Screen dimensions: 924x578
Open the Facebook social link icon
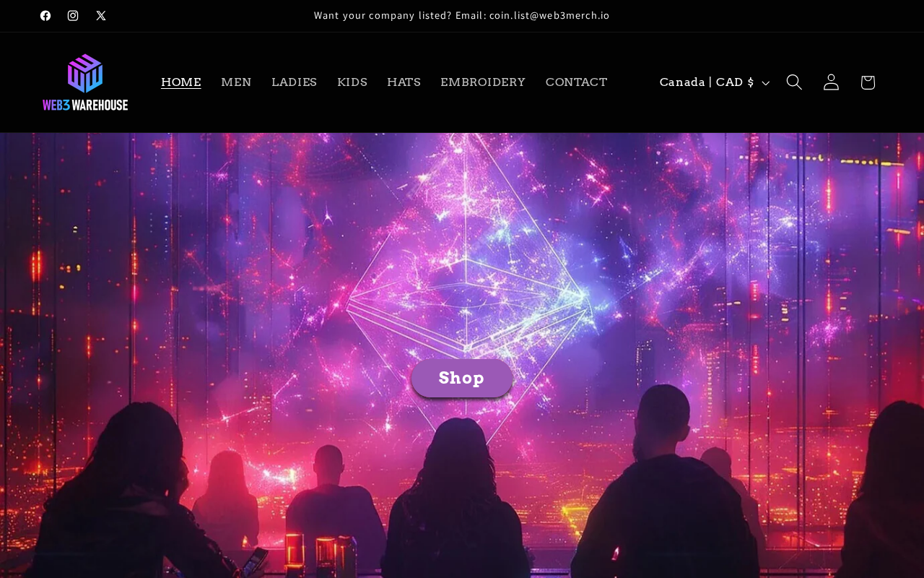tap(45, 16)
